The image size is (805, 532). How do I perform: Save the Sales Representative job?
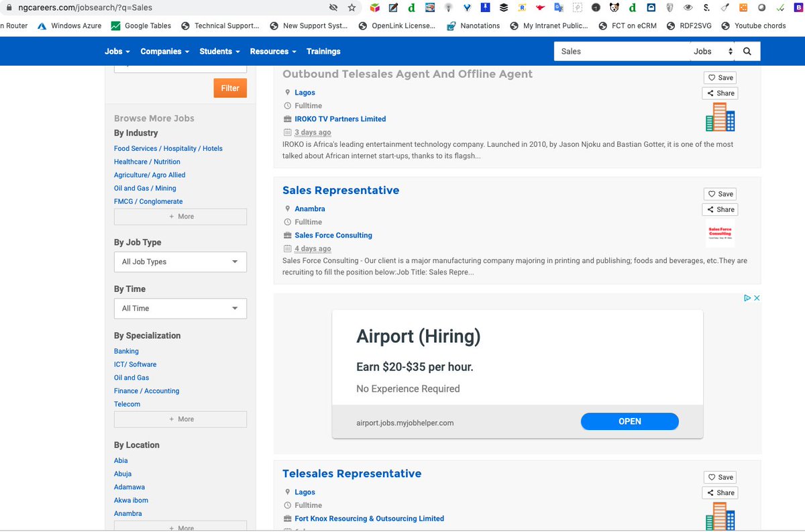[x=720, y=194]
